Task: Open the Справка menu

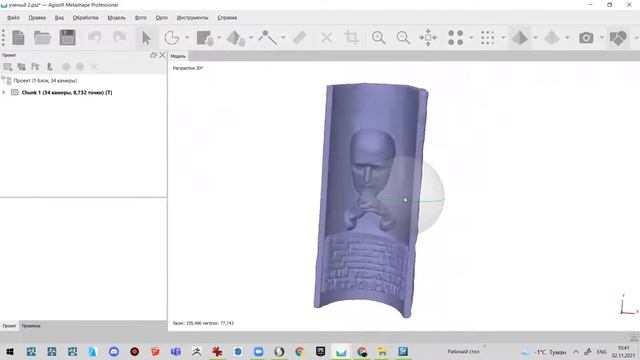Action: 227,18
